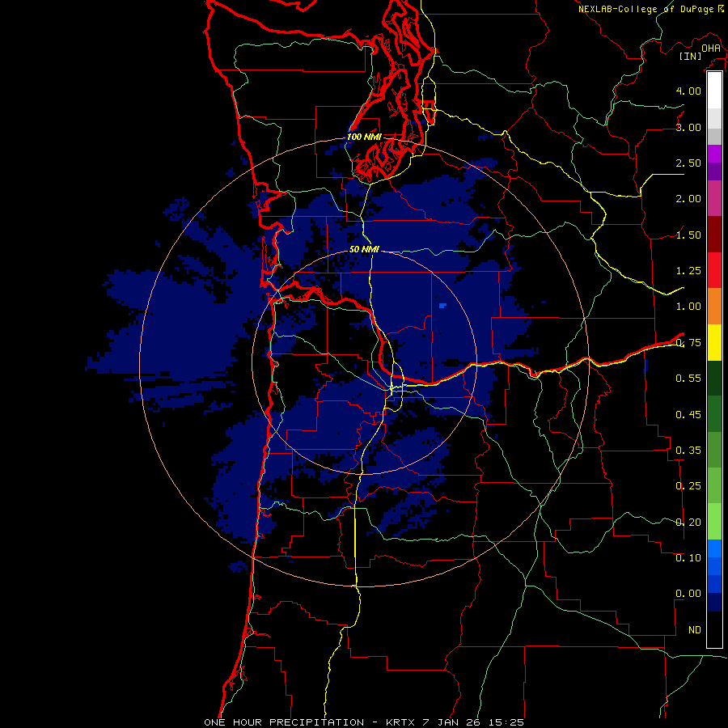
Task: Select the 2.50 legend value
Action: point(688,163)
